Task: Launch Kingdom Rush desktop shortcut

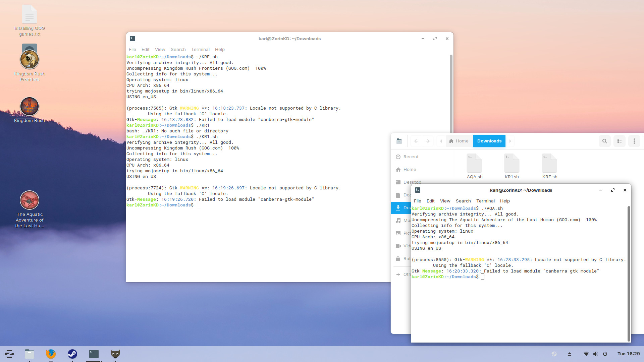Action: 30,110
